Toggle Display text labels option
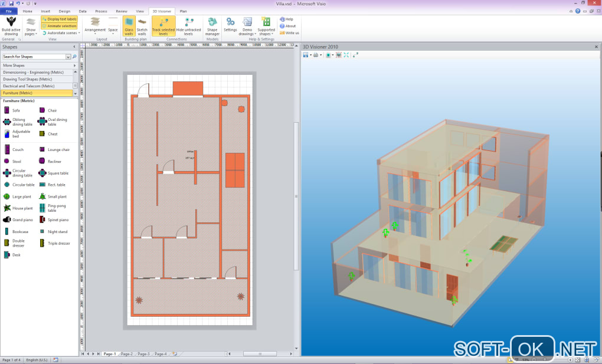Viewport: 602px width, 364px height. 59,19
